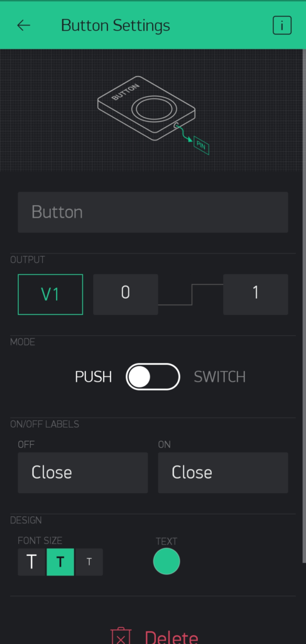Click the green PIN tag illustration

point(201,145)
